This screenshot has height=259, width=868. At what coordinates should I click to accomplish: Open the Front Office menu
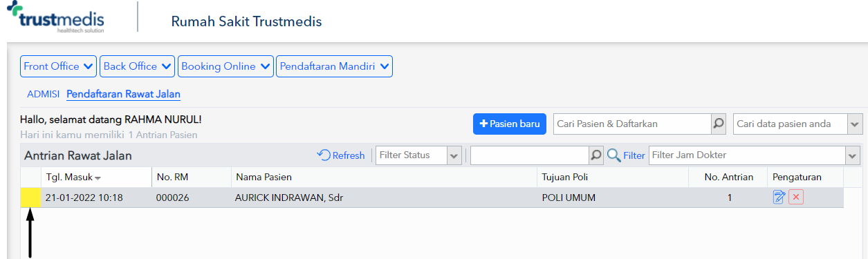pyautogui.click(x=59, y=66)
